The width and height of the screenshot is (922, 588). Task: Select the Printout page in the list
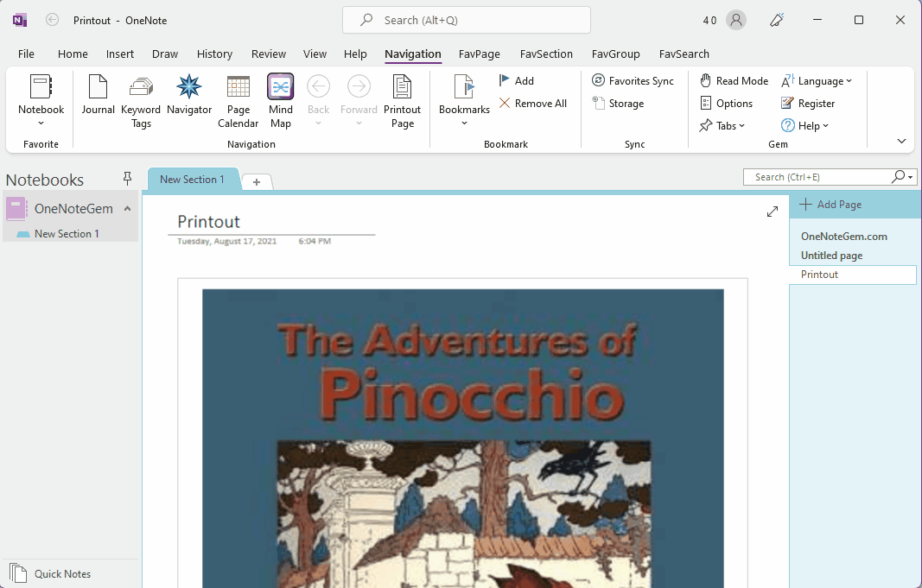tap(853, 275)
